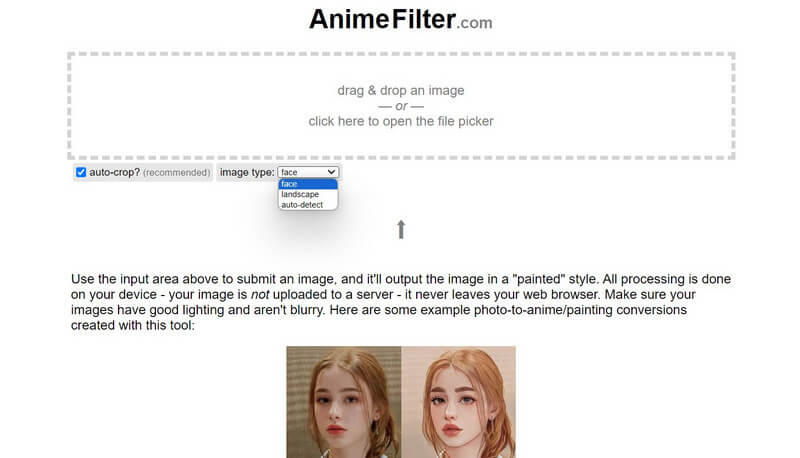Uncheck the auto-crop checkbox
The image size is (800, 458).
[81, 172]
